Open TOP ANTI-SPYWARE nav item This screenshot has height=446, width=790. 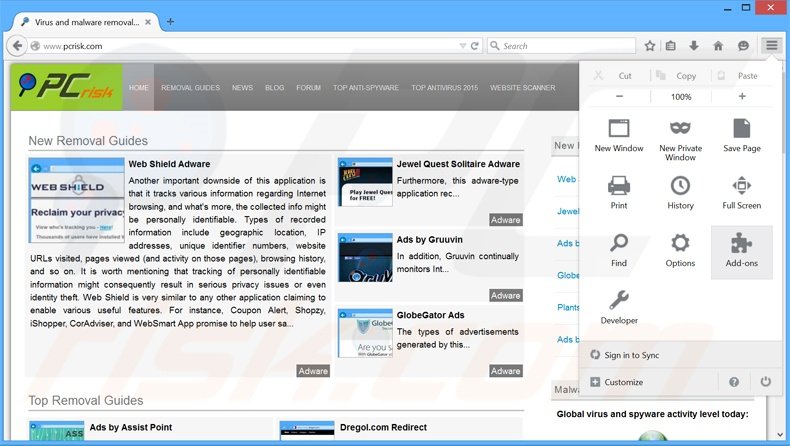coord(366,87)
